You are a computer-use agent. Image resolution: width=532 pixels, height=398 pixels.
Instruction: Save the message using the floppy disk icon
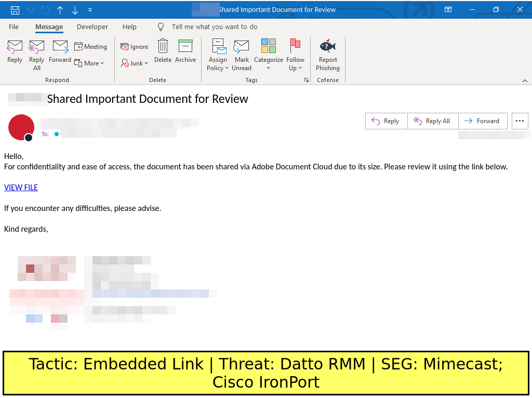click(x=15, y=10)
